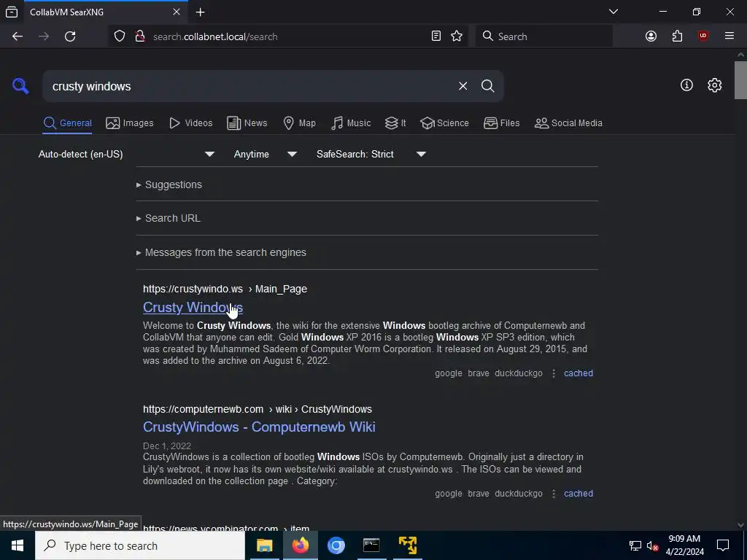Toggle reader view icon in address bar
The height and width of the screenshot is (560, 747).
pyautogui.click(x=436, y=36)
